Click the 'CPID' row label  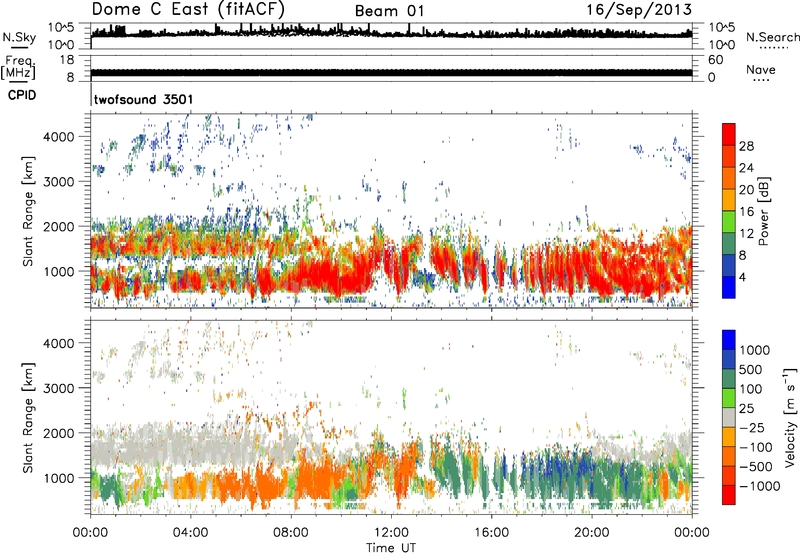tap(22, 95)
